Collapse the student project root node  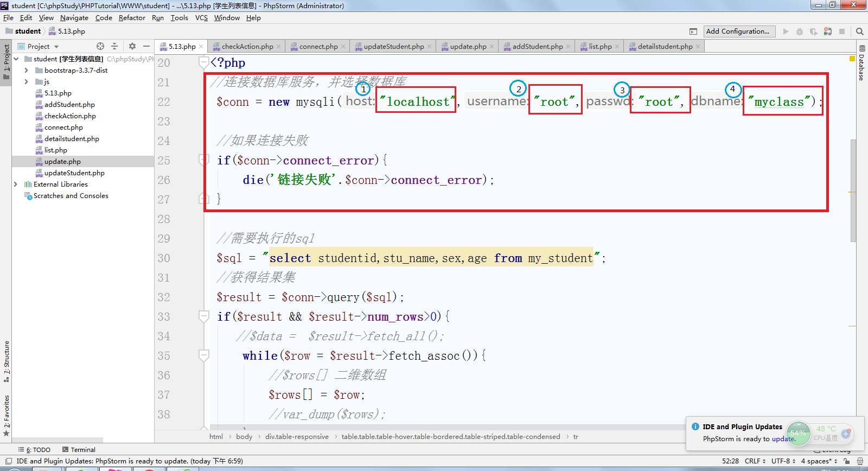(x=16, y=59)
